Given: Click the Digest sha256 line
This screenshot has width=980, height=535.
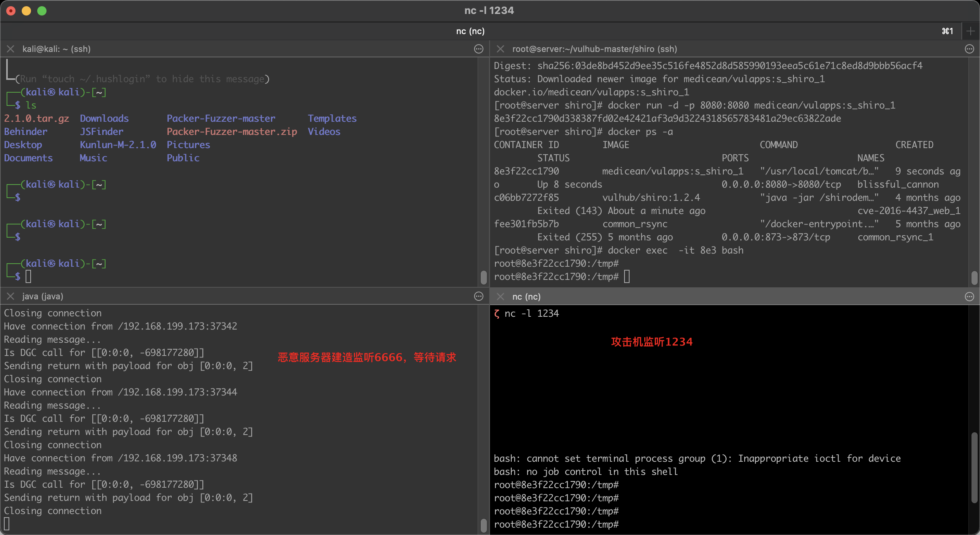Looking at the screenshot, I should (708, 66).
